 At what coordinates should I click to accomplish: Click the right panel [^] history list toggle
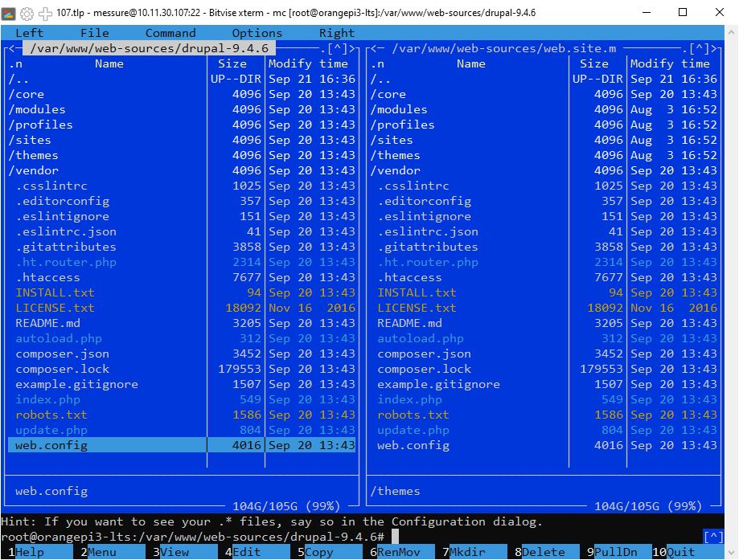(699, 48)
